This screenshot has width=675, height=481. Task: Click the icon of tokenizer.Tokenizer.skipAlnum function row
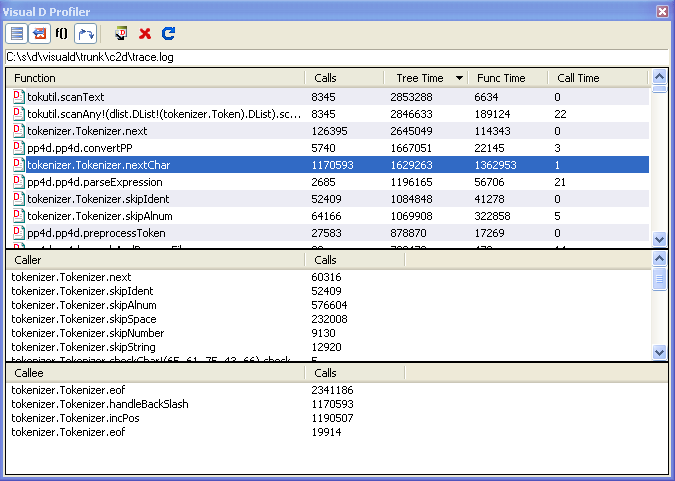tap(18, 215)
